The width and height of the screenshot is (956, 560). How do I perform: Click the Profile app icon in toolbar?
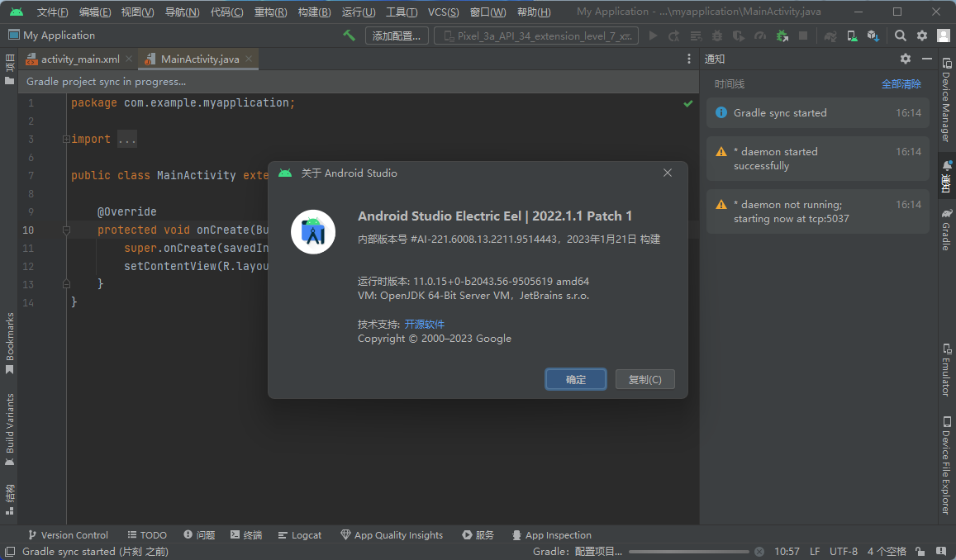[759, 36]
